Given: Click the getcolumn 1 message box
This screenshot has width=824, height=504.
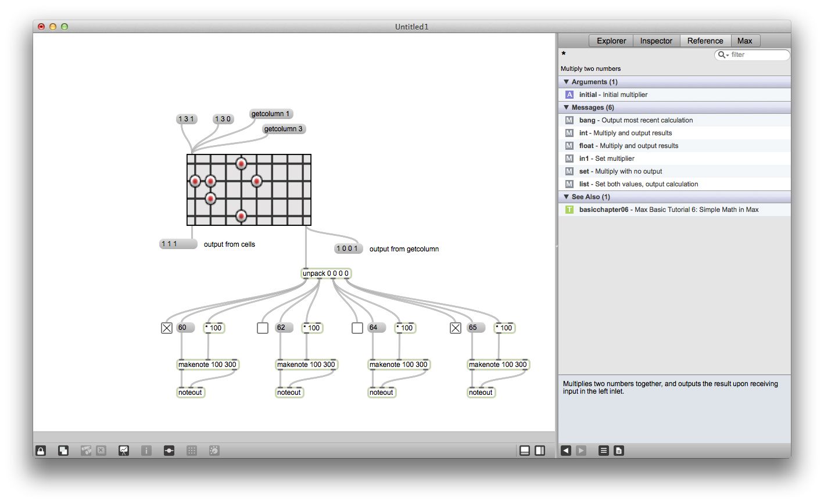Looking at the screenshot, I should pos(271,113).
